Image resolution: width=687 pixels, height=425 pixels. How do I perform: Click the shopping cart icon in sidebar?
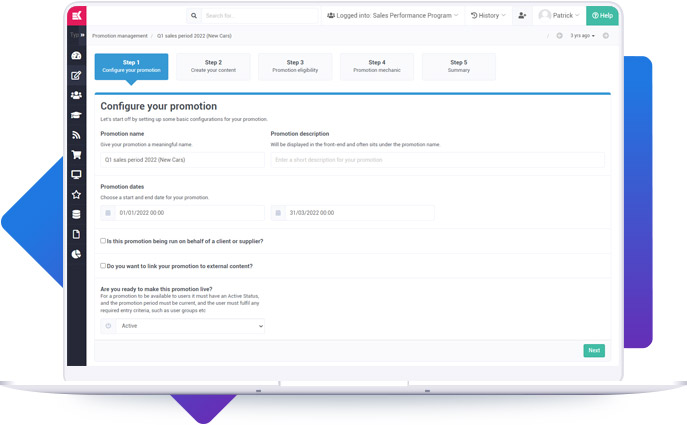tap(76, 155)
